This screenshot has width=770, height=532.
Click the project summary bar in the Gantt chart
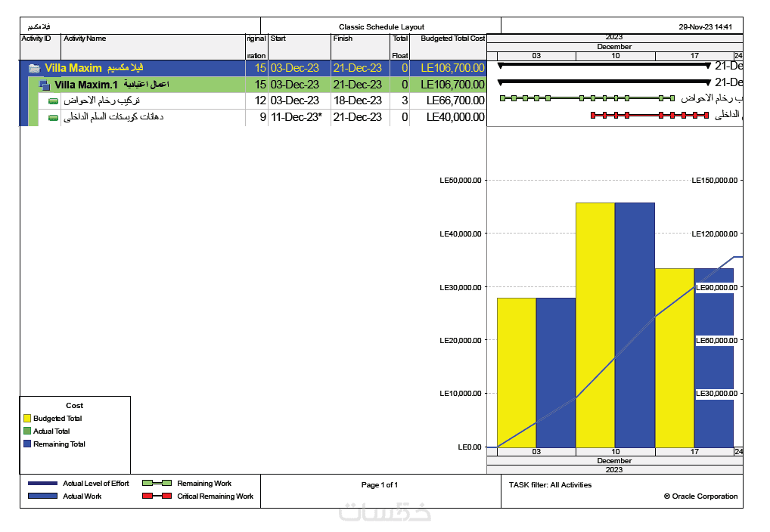[604, 65]
